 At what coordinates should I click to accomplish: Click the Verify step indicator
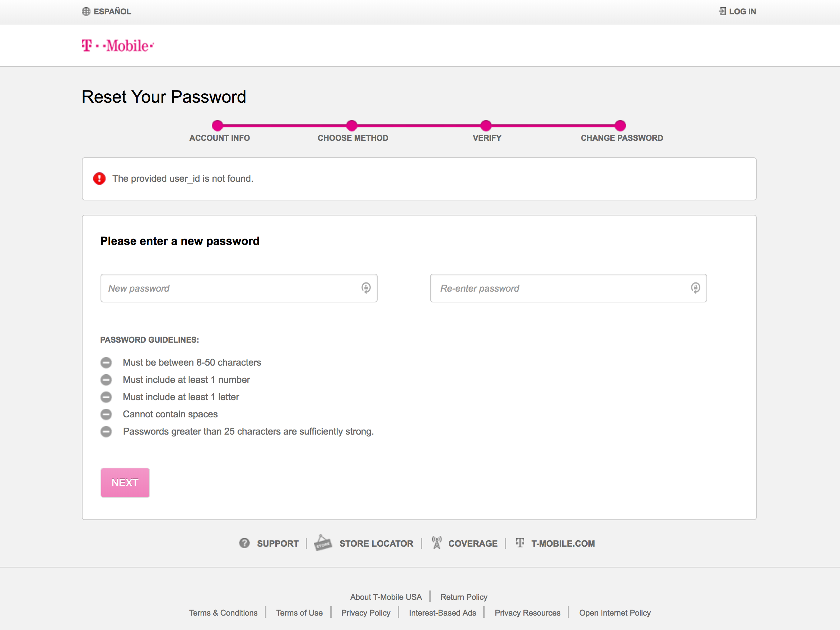[487, 125]
